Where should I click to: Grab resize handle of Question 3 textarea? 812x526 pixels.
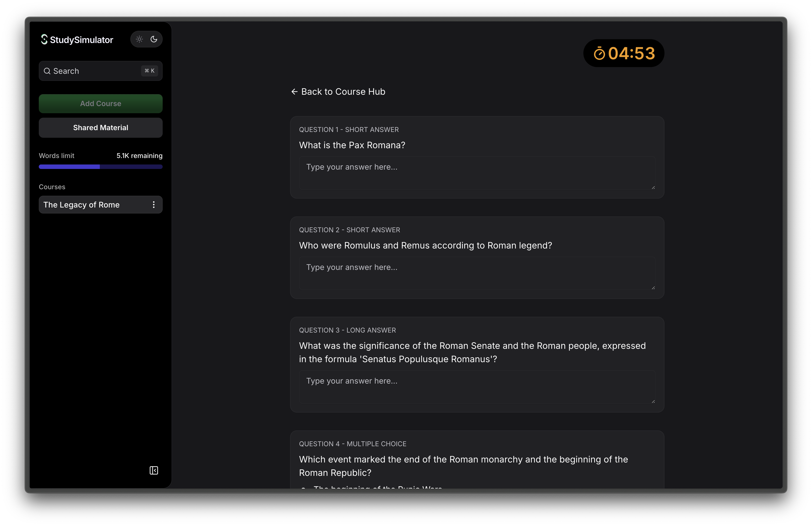(x=653, y=401)
